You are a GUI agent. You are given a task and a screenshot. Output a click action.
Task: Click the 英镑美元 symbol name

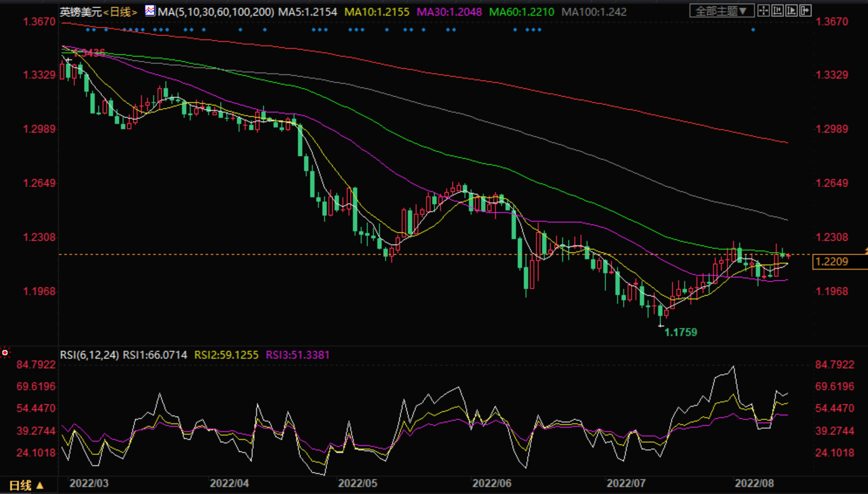pos(81,12)
